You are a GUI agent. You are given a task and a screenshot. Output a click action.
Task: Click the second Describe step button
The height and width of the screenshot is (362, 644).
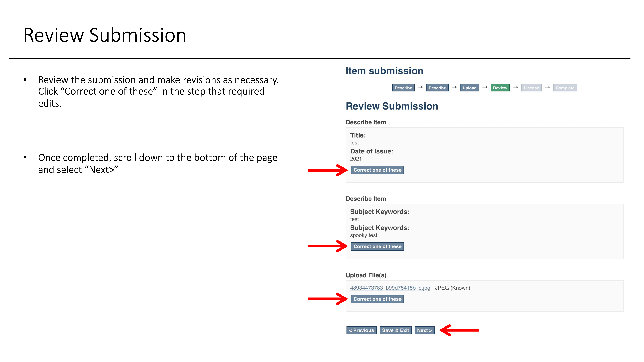[x=437, y=88]
